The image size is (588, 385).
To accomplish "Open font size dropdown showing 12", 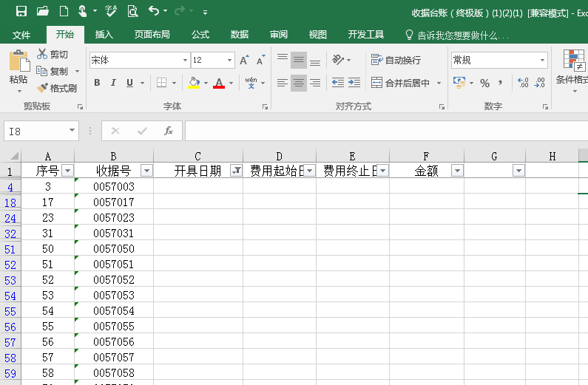I will 229,61.
